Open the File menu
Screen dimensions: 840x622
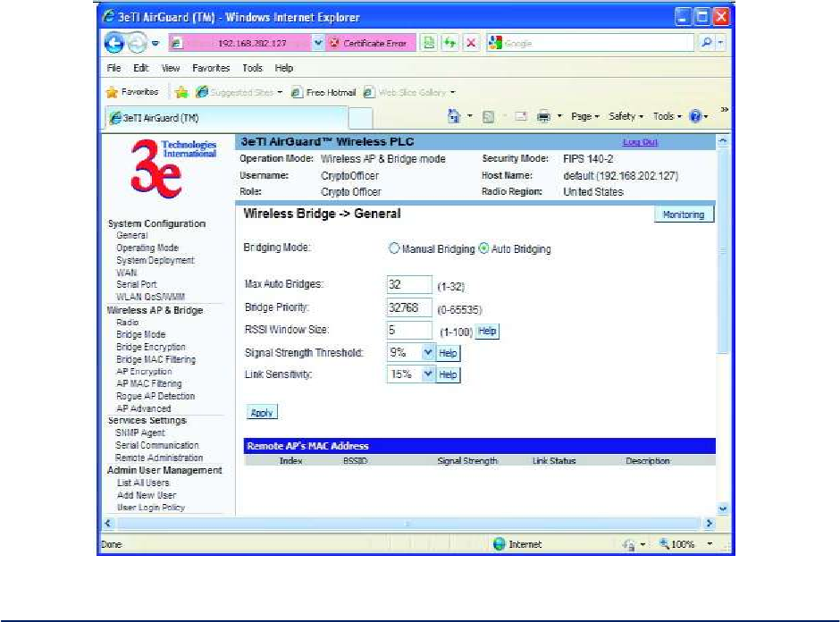coord(113,68)
